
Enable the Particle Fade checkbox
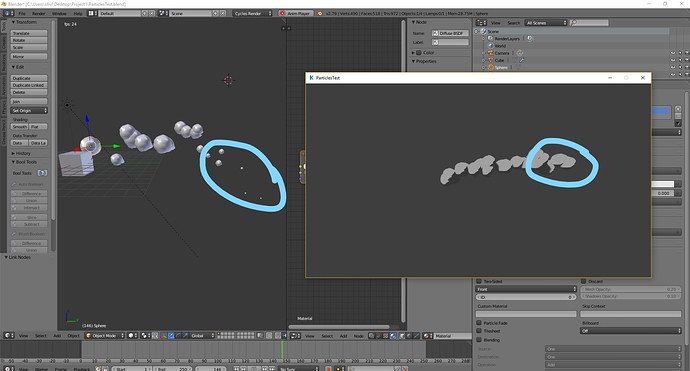pyautogui.click(x=479, y=323)
